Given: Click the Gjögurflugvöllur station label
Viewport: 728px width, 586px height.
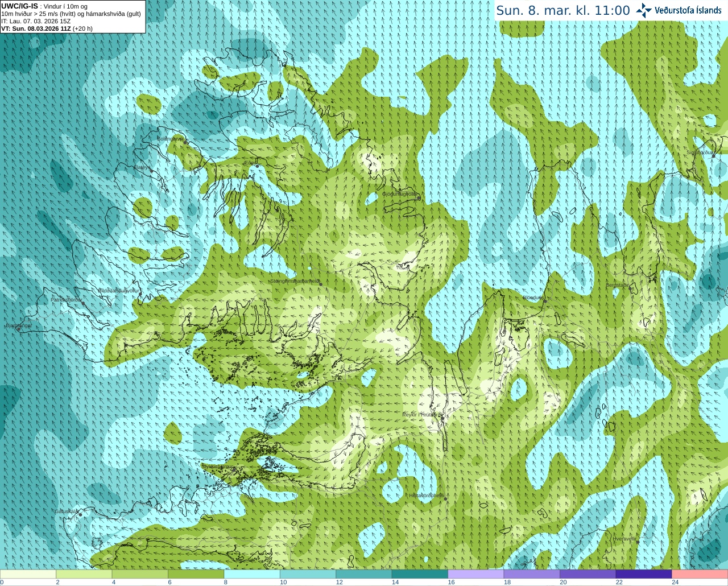Looking at the screenshot, I should click(400, 194).
